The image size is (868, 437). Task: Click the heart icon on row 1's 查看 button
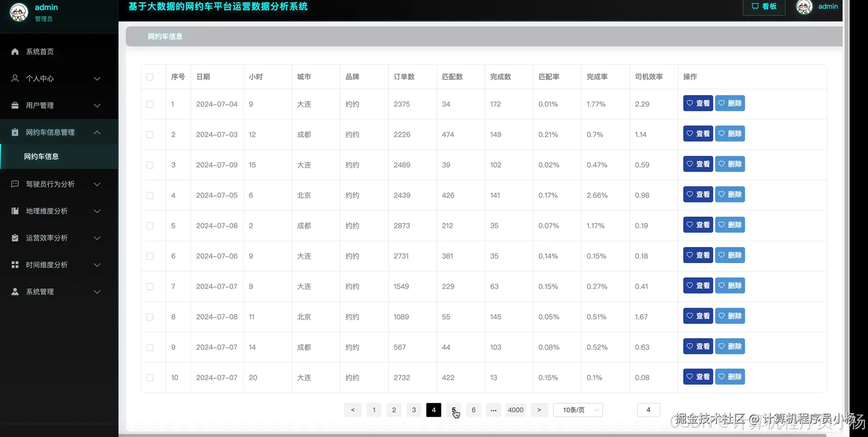(x=690, y=103)
